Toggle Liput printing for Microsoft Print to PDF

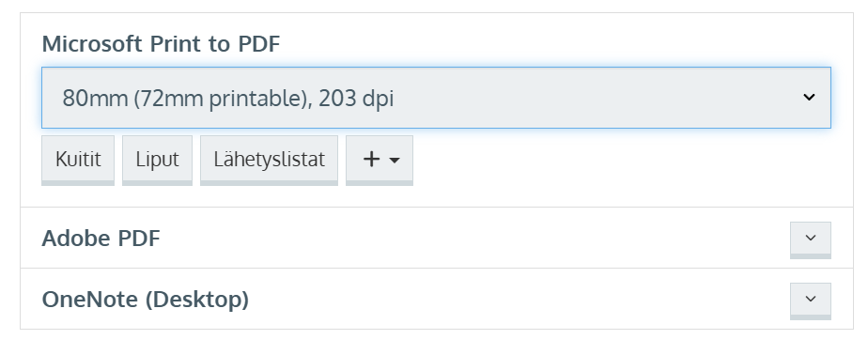tap(157, 160)
